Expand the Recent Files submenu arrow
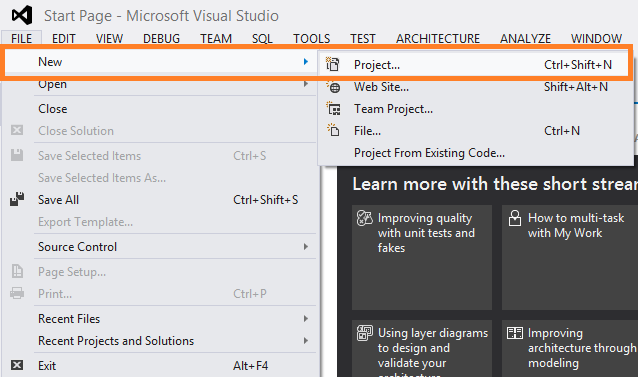638x377 pixels. (x=306, y=318)
